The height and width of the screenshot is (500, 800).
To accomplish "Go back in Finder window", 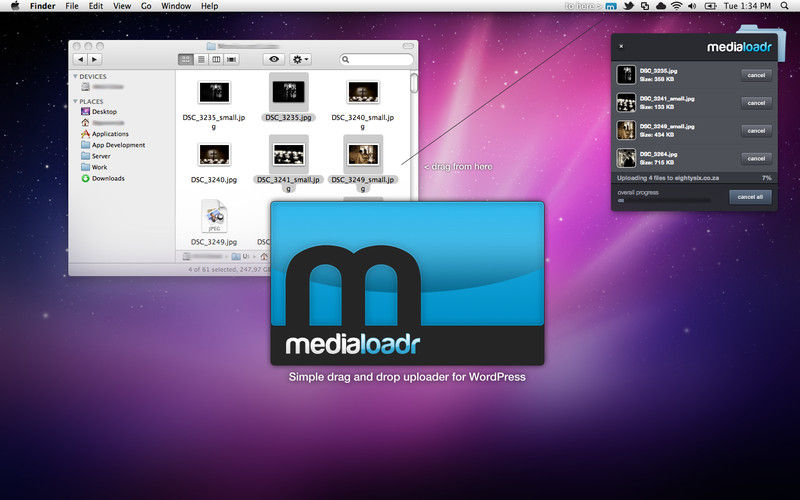I will click(x=81, y=59).
